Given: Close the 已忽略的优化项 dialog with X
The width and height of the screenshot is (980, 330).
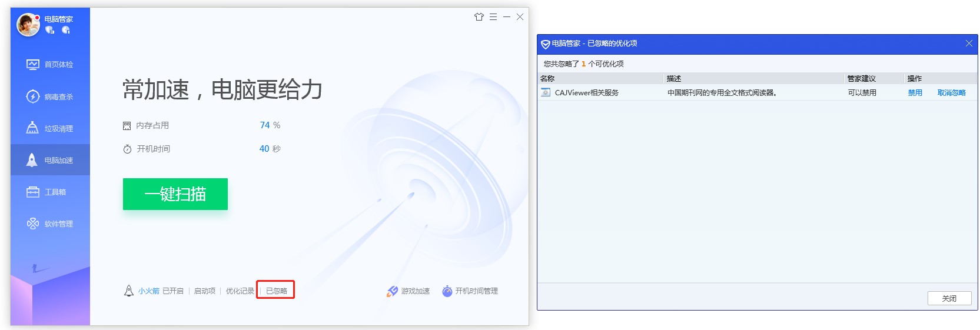Looking at the screenshot, I should (969, 44).
